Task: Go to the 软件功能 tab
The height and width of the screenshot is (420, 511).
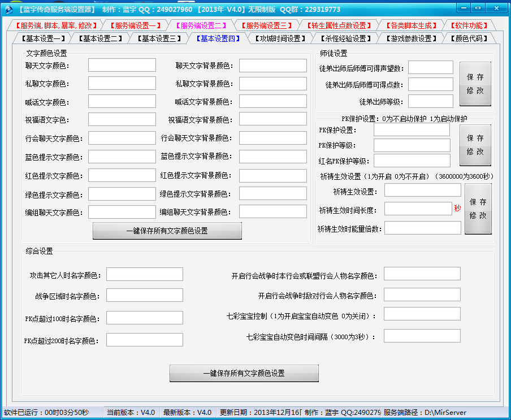Action: [x=469, y=25]
